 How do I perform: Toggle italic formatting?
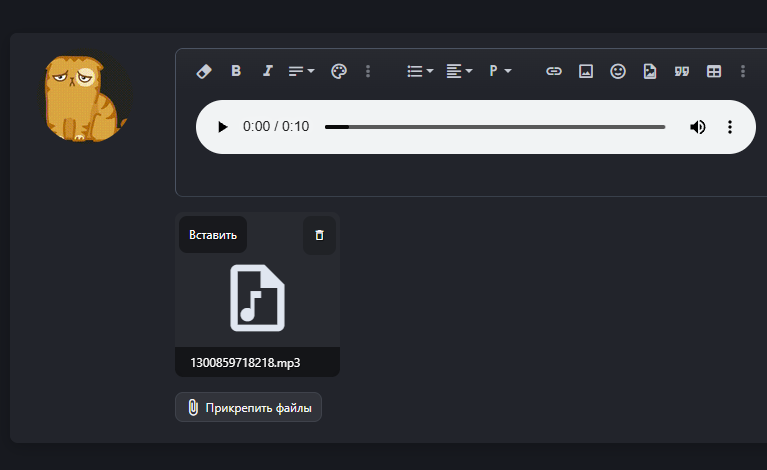pyautogui.click(x=267, y=71)
